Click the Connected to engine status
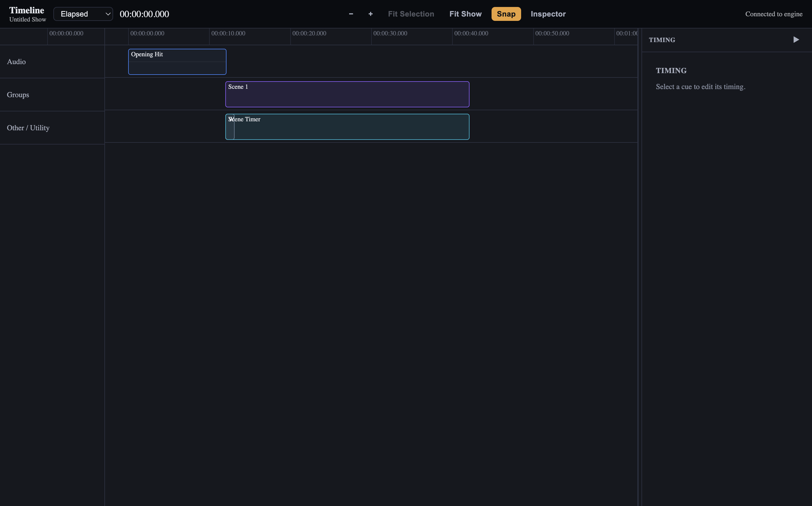The image size is (812, 506). click(773, 14)
